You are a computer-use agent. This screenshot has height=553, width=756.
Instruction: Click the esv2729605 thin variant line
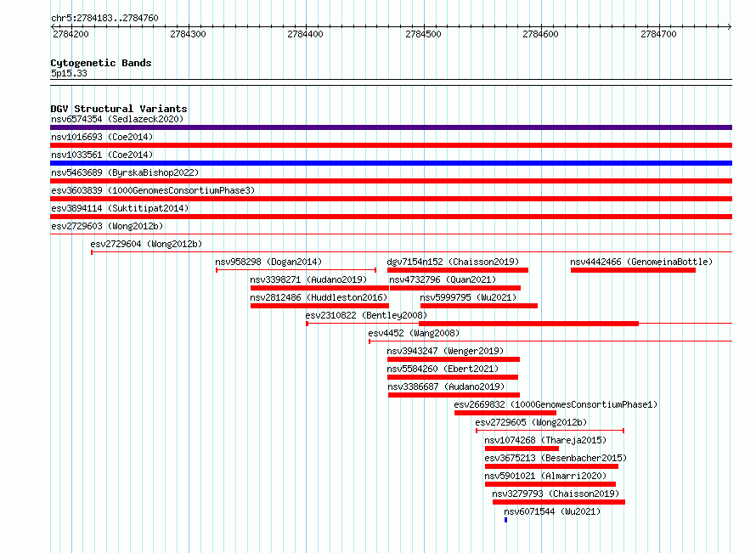550,431
